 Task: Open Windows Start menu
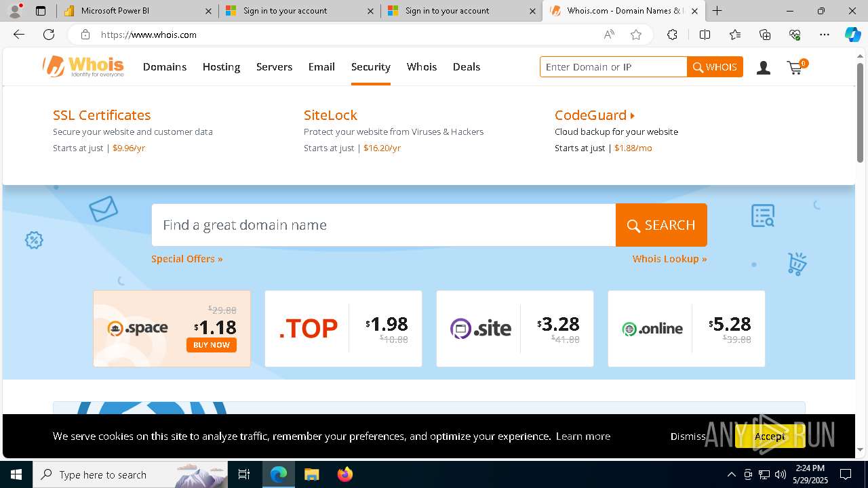pos(16,474)
